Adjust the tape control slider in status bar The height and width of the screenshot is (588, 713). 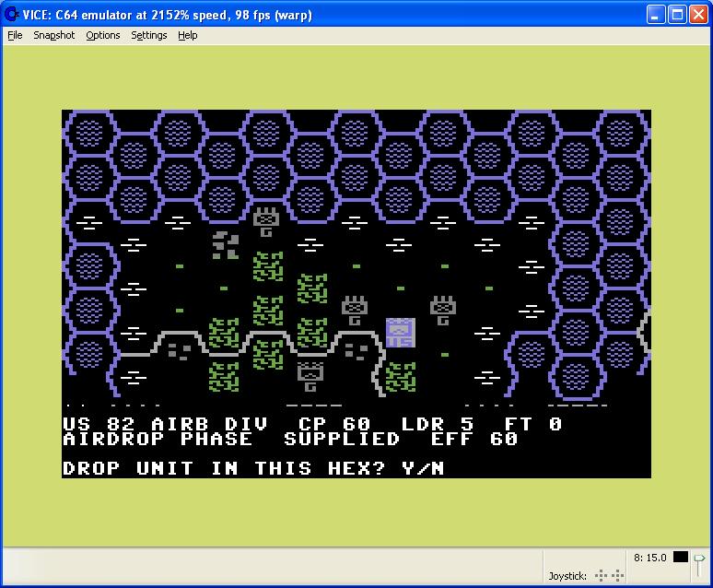pos(699,566)
